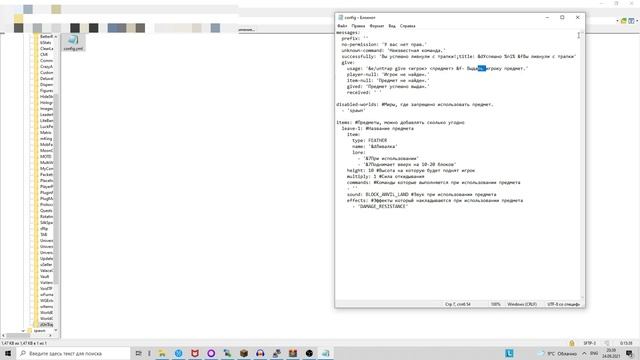Select the dRtp folder in the tree

pos(44,229)
